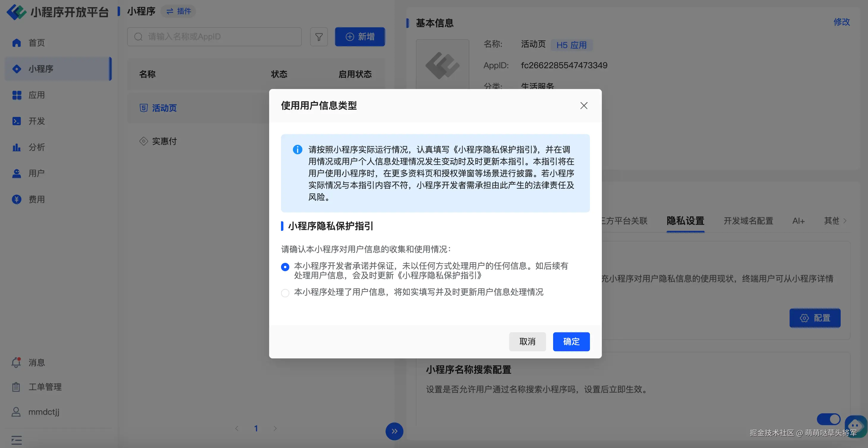This screenshot has height=448, width=868.
Task: Open 工单管理 ticket management
Action: [x=45, y=386]
